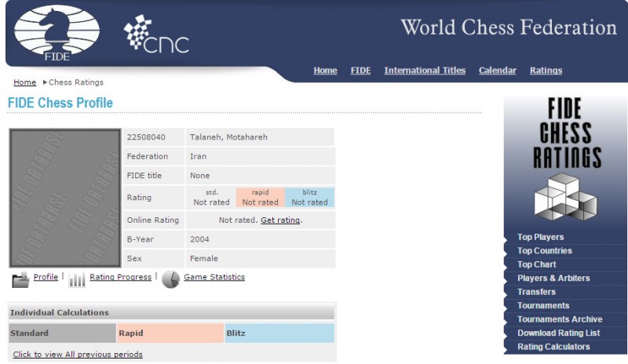Select the Home breadcrumb link
Viewport: 628px width, 364px height.
[x=25, y=82]
